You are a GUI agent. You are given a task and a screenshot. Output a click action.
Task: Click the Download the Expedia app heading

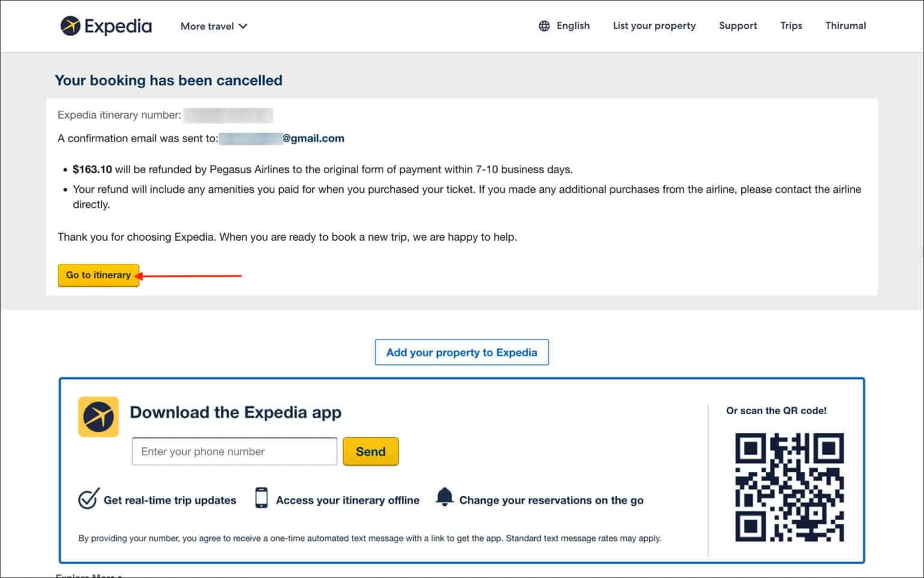coord(235,412)
